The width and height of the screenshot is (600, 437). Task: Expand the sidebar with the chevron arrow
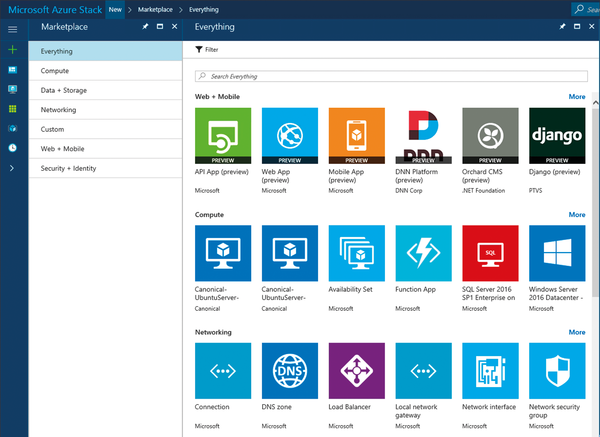click(x=12, y=168)
